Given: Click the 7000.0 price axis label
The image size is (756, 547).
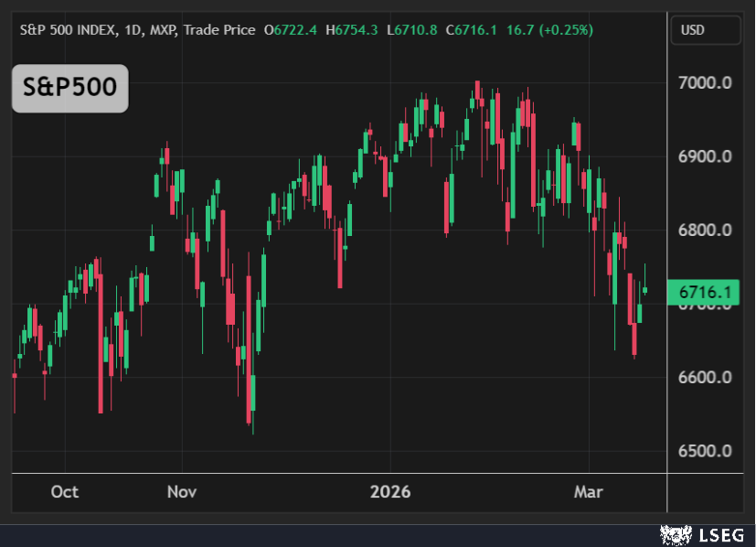Looking at the screenshot, I should 705,83.
